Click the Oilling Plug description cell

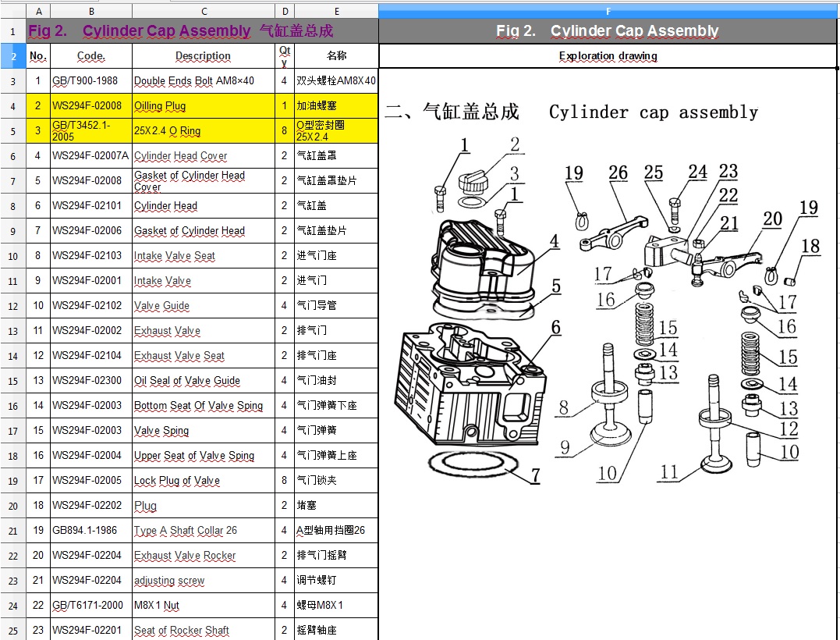(204, 105)
